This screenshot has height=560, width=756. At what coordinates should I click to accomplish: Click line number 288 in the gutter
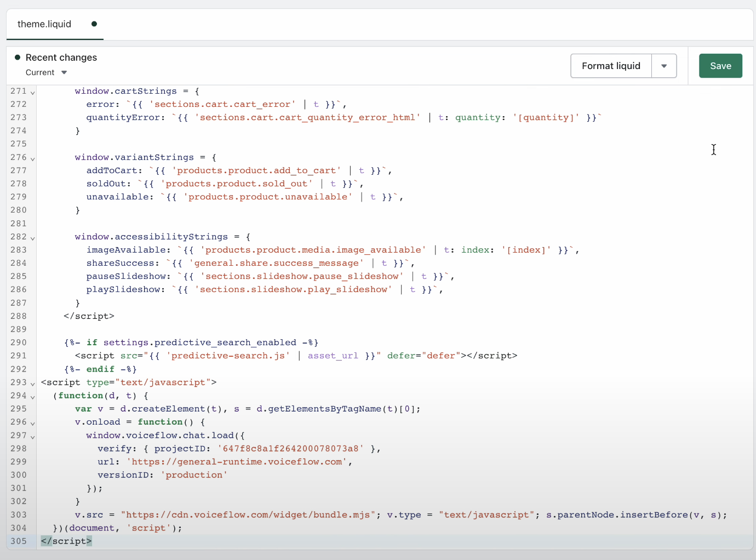pos(19,316)
